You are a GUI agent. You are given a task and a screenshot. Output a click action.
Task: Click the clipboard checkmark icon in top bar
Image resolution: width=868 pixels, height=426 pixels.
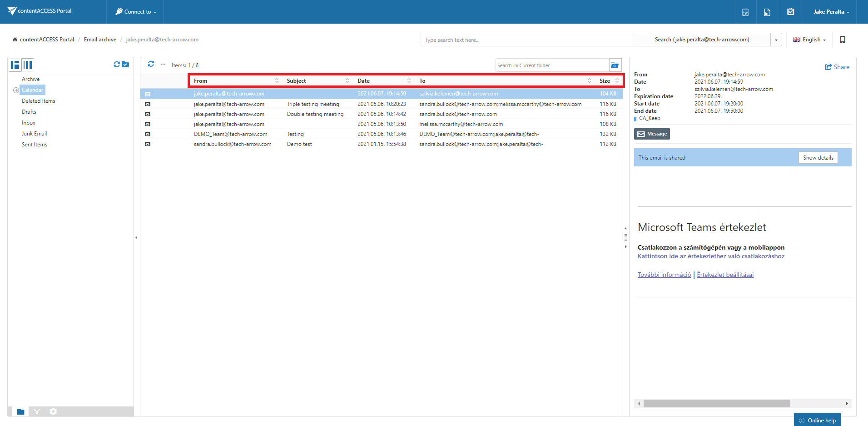[x=790, y=12]
